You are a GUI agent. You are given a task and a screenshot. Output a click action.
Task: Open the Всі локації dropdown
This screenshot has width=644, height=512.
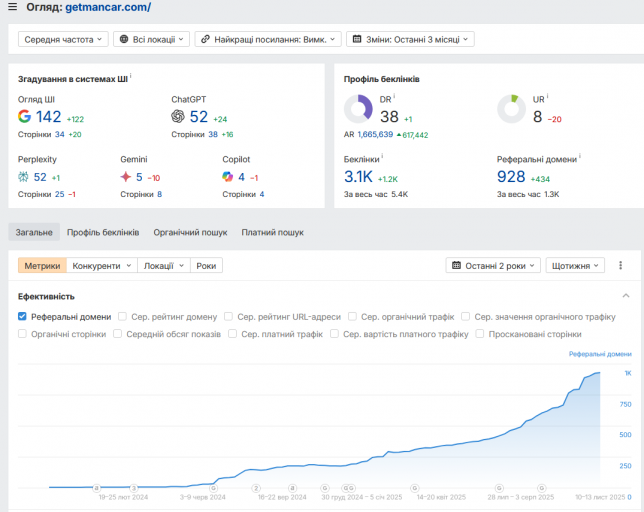coord(152,39)
